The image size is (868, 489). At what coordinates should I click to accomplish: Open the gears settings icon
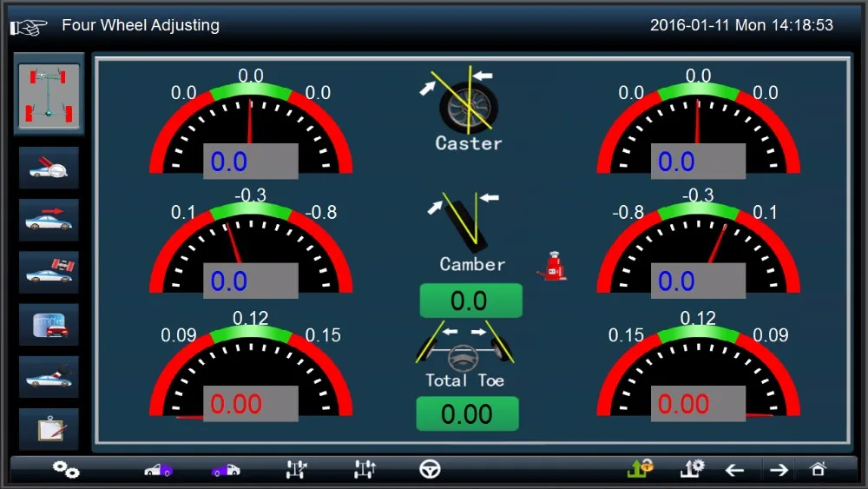click(x=66, y=469)
